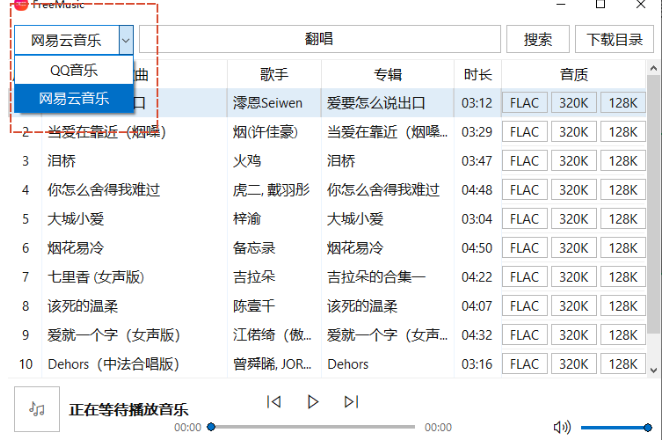
Task: Download 320K for Dehors (中法合唱版)
Action: click(x=574, y=364)
